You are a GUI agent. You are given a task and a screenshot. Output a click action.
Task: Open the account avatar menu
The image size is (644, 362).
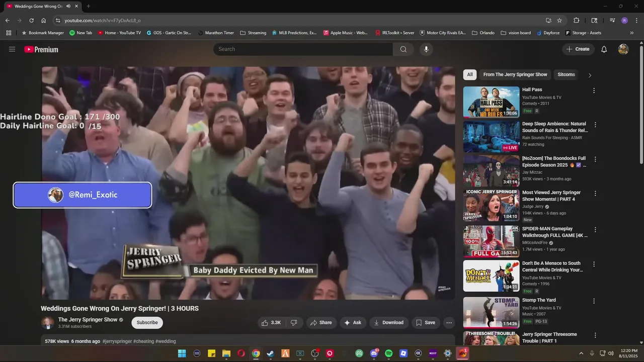(x=623, y=49)
